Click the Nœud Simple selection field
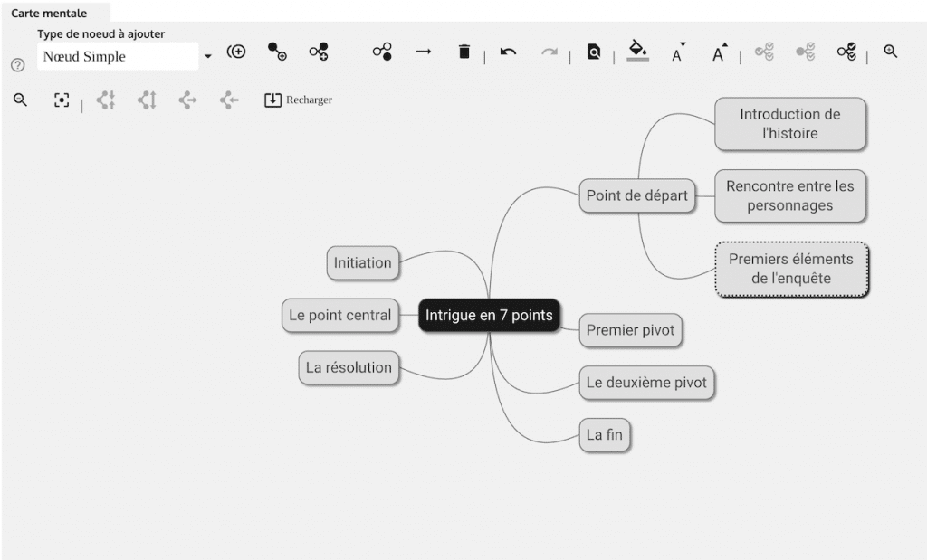This screenshot has width=927, height=560. click(118, 56)
